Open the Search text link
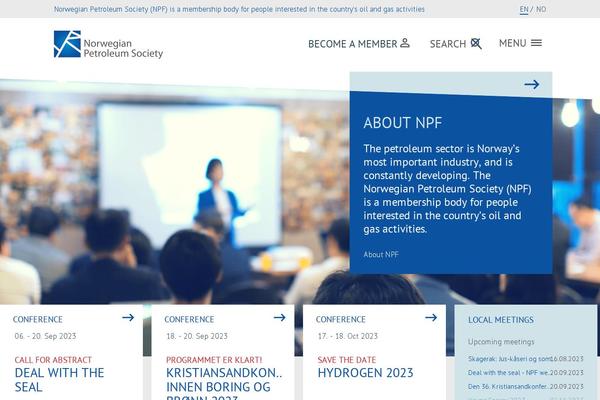 click(x=448, y=44)
